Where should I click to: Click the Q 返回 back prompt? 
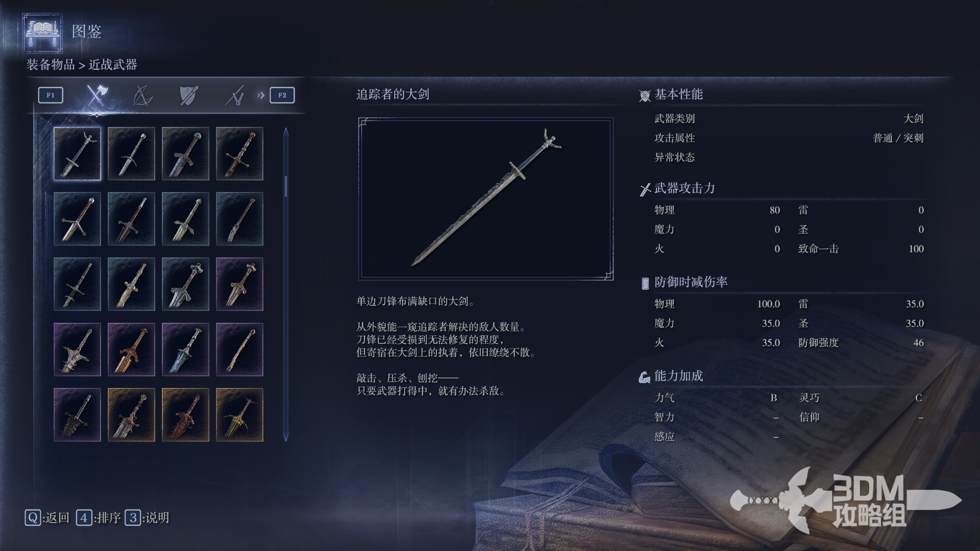tap(47, 518)
